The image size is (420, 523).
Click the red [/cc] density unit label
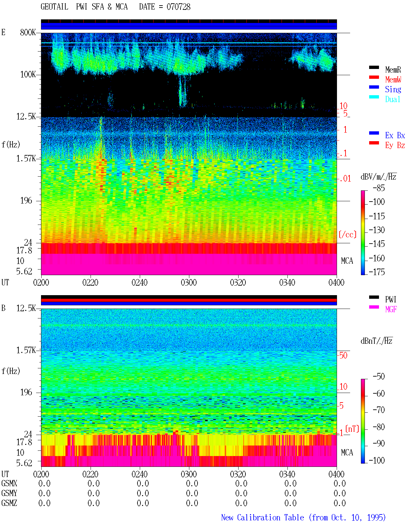347,234
